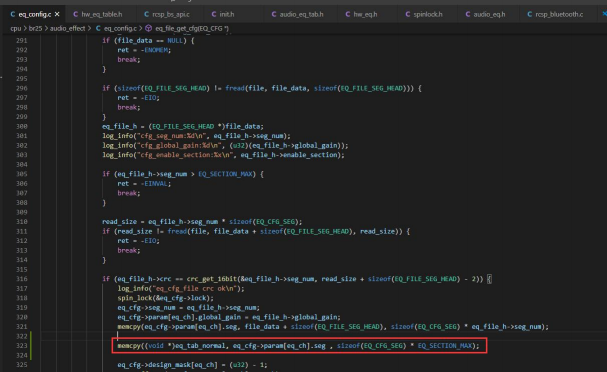Click eq_cfg->seg_num on line 319
The width and height of the screenshot is (607, 372).
click(146, 308)
